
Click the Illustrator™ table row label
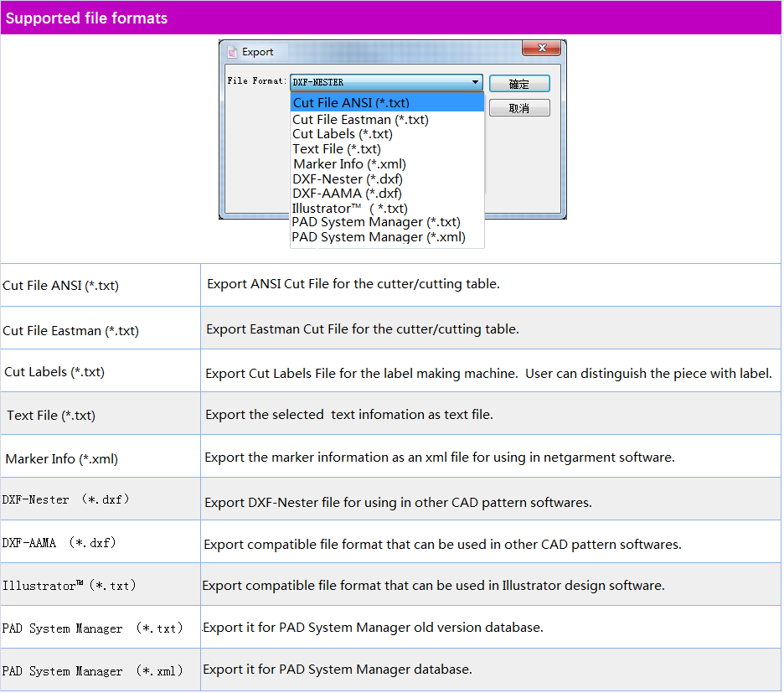70,586
